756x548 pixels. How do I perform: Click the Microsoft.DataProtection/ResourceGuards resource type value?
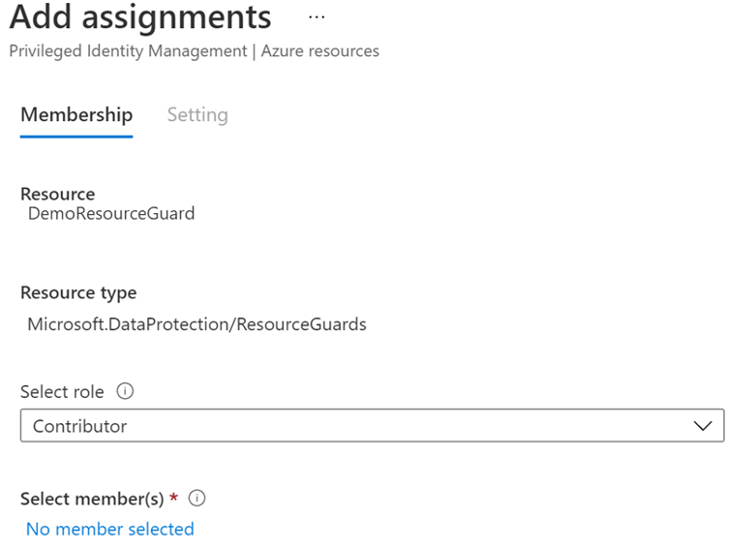197,324
